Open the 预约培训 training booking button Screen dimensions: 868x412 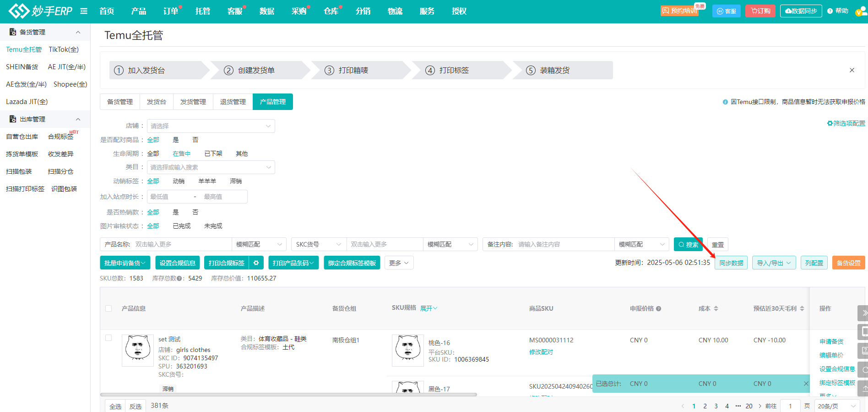(679, 11)
